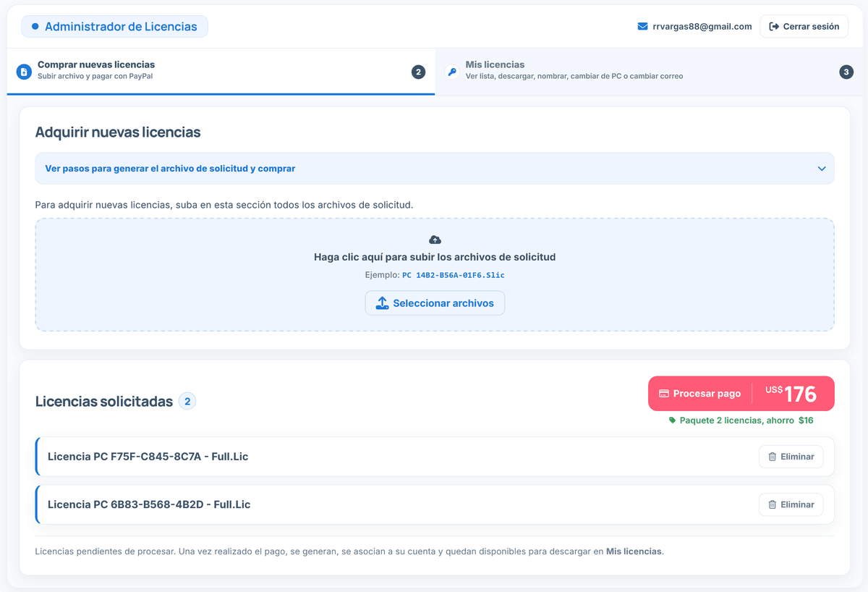Click the file icon of Comprar nuevas licencias
The width and height of the screenshot is (868, 592).
24,72
